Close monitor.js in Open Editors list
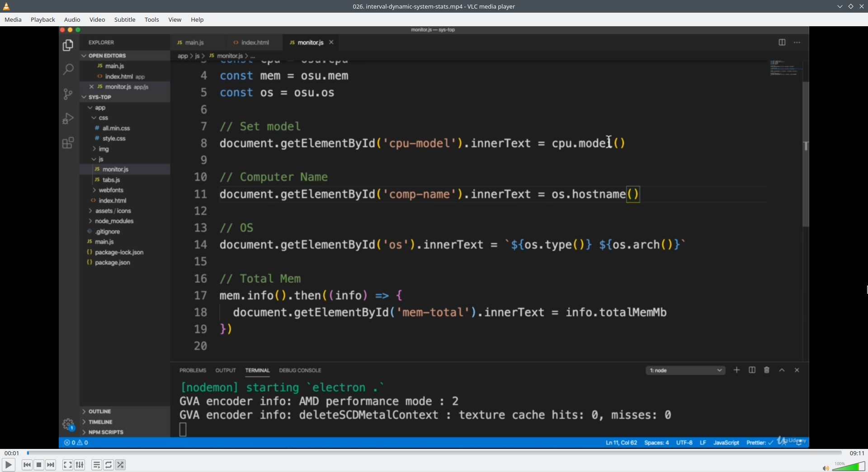This screenshot has height=472, width=868. pyautogui.click(x=91, y=87)
